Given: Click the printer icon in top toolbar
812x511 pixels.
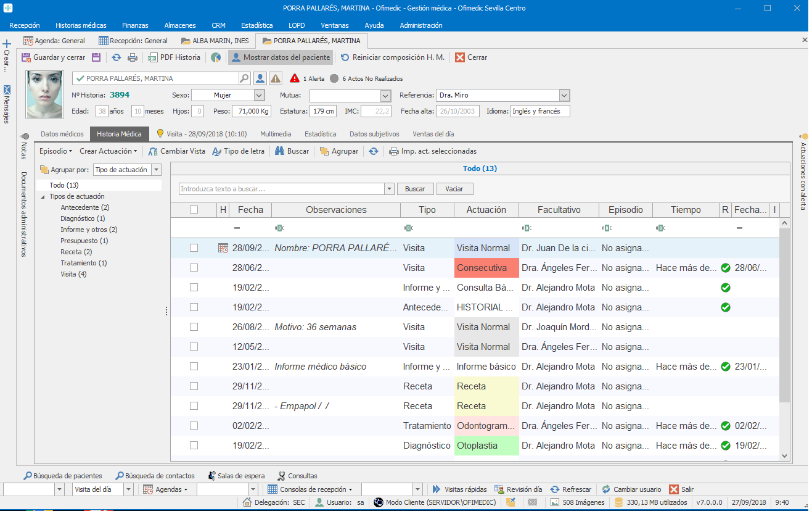Looking at the screenshot, I should pyautogui.click(x=132, y=57).
